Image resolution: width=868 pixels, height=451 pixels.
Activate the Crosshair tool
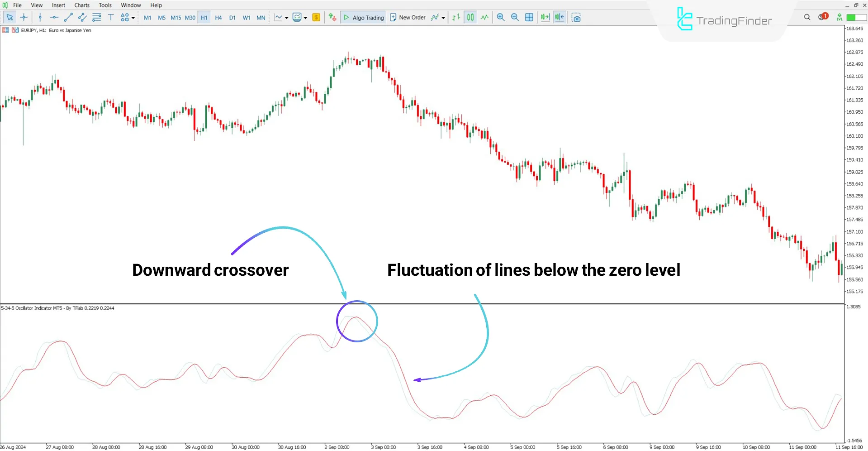pyautogui.click(x=24, y=17)
